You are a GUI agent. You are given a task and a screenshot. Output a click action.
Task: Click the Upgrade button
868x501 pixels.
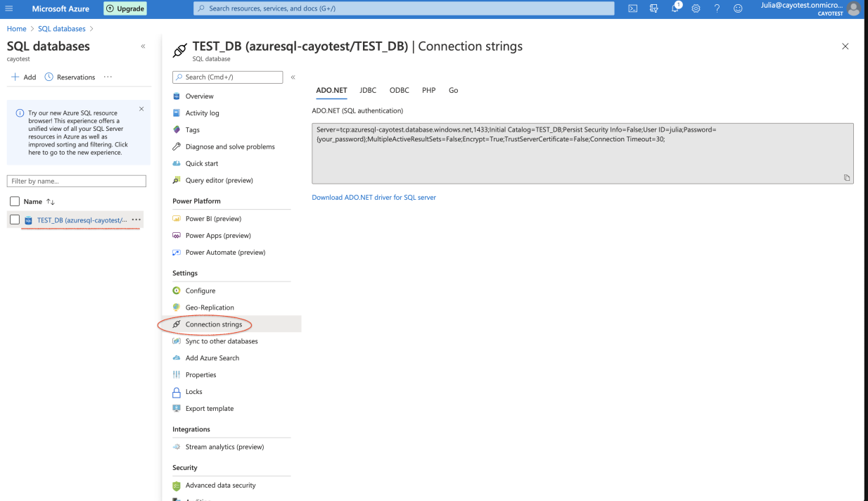coord(125,8)
